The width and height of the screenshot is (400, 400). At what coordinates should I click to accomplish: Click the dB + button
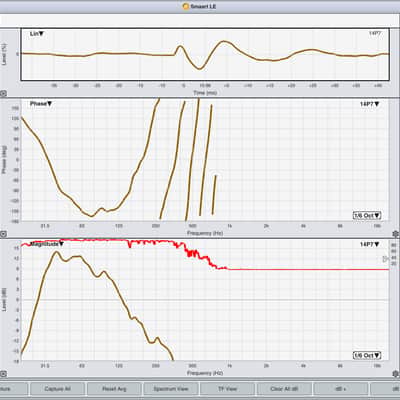[341, 389]
